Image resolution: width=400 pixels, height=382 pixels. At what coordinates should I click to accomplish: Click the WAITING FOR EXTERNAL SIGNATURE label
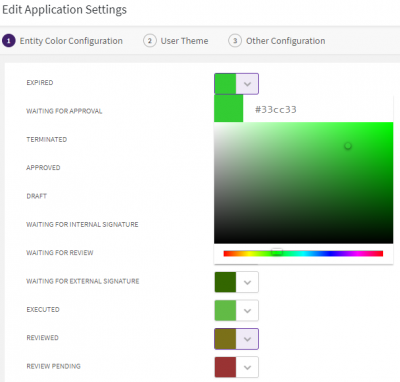click(x=83, y=281)
